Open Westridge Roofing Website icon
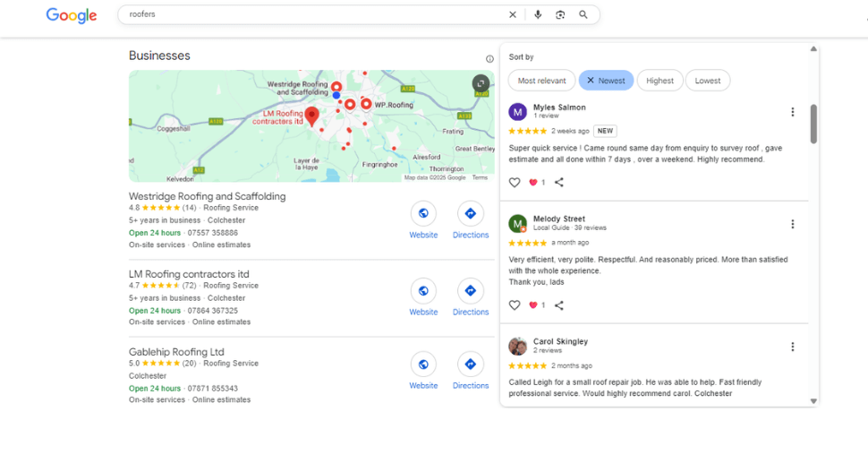Screen dimensions: 868x463 [423, 214]
